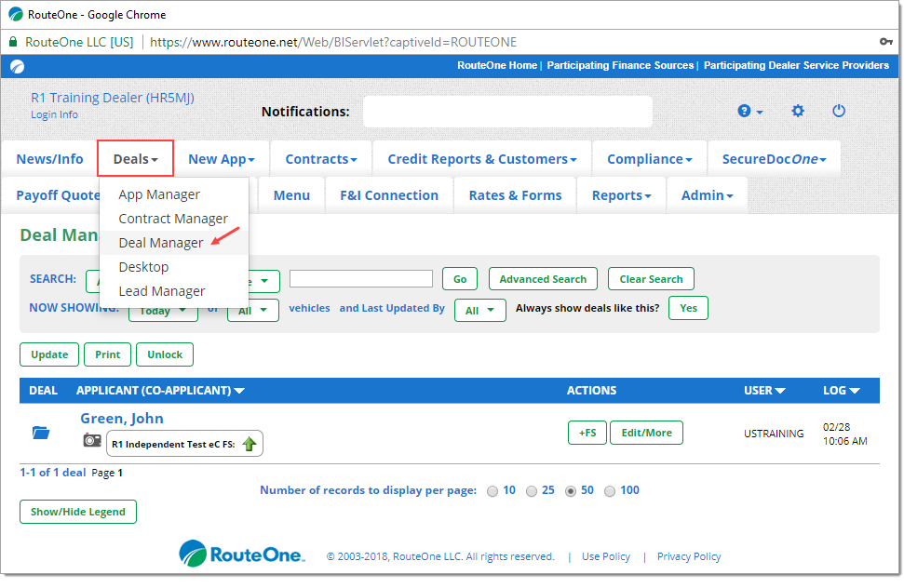This screenshot has width=904, height=588.
Task: Sort by the LOG column
Action: coord(842,391)
